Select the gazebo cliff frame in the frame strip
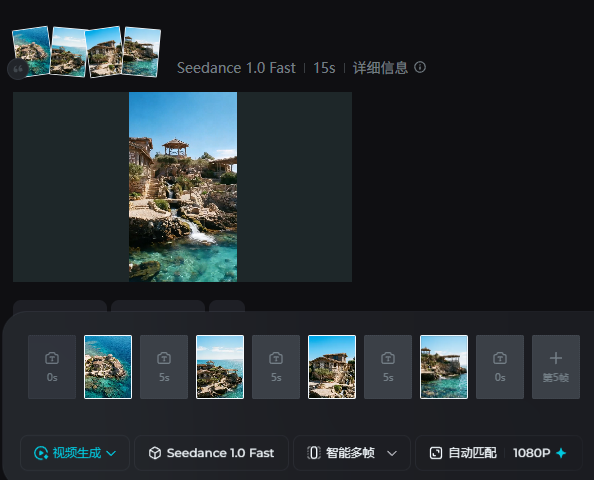The width and height of the screenshot is (594, 480). tap(444, 367)
